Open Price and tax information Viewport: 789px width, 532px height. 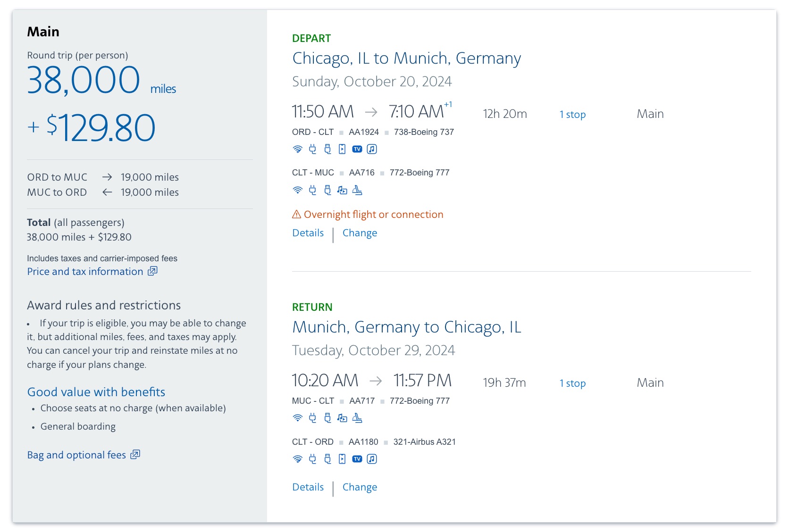tap(85, 271)
